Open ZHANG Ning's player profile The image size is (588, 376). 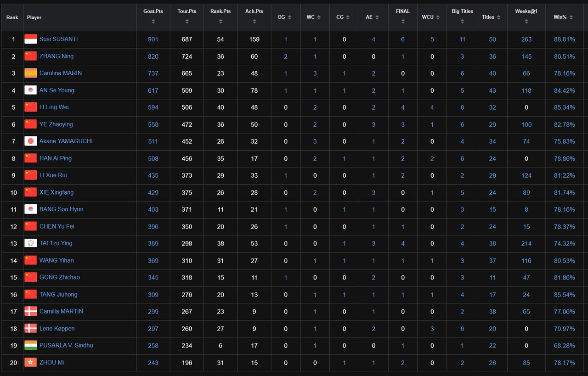(57, 56)
